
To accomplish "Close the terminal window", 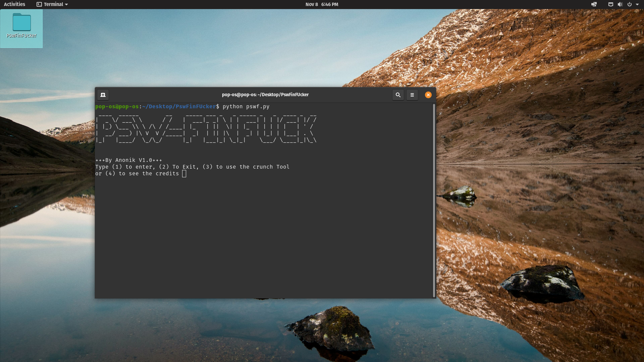I will click(x=428, y=95).
